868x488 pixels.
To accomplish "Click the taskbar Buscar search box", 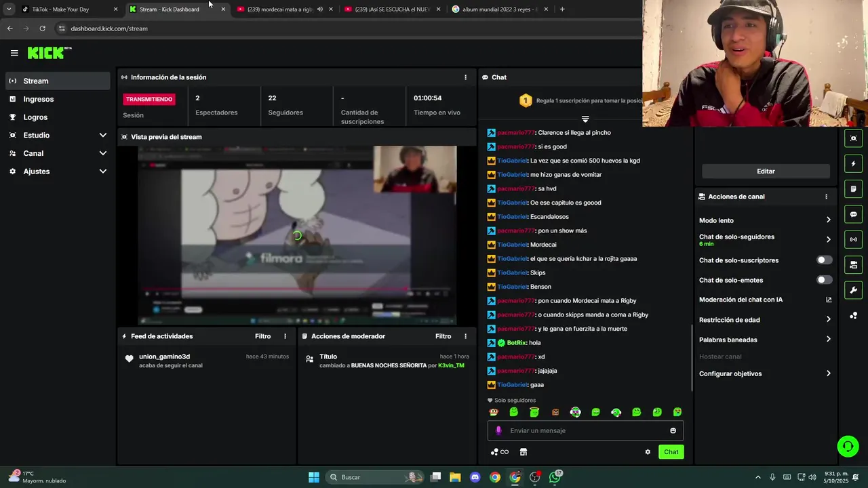I will coord(375,477).
